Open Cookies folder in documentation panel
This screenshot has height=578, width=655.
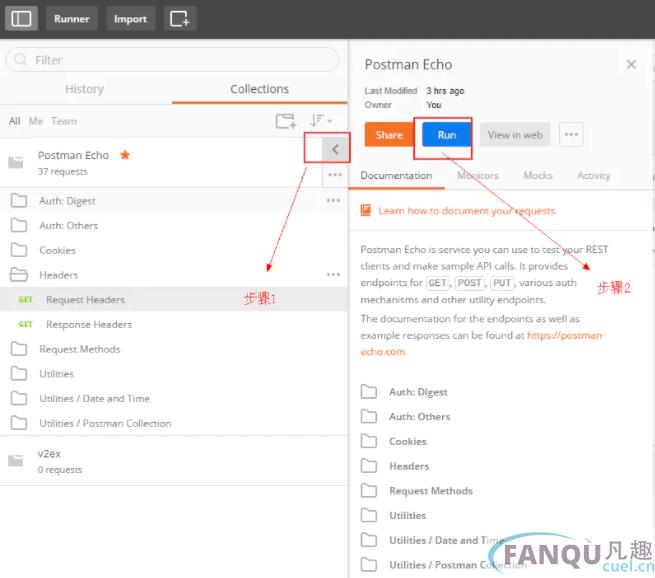[408, 441]
